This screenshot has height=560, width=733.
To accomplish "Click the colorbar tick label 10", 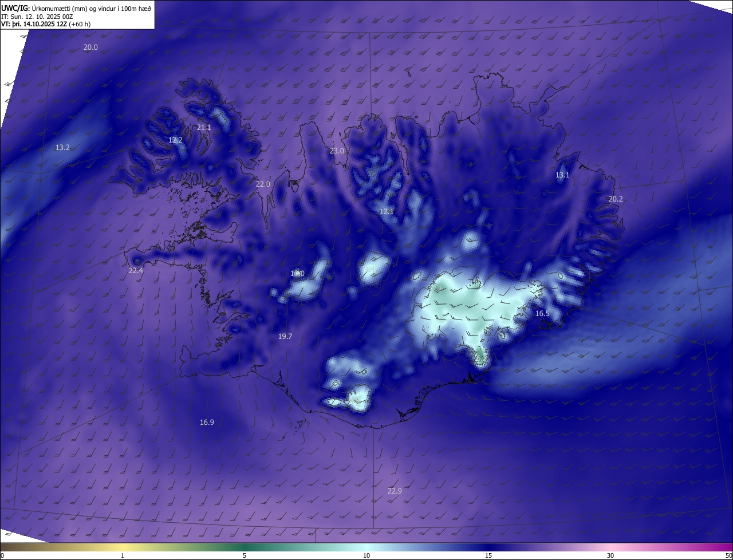I will point(366,556).
